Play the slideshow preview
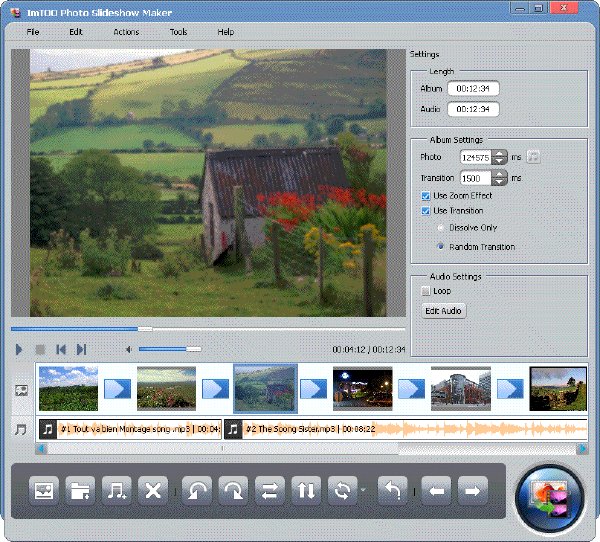 coord(18,349)
